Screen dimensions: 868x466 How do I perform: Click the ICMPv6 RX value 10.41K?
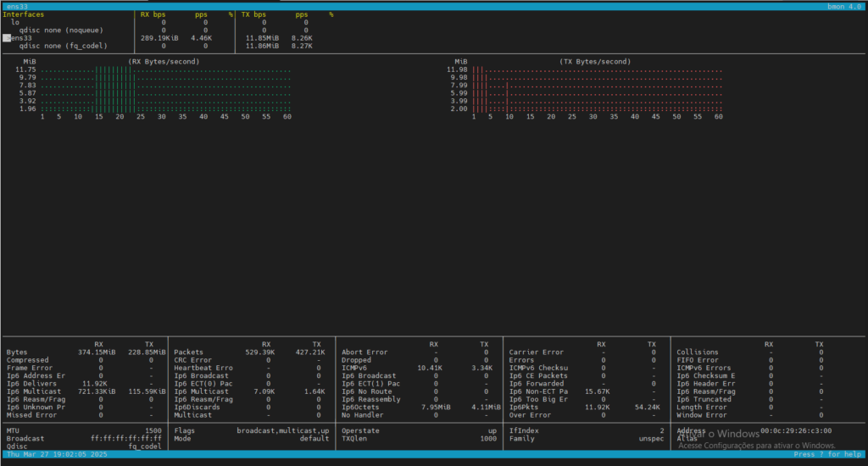pyautogui.click(x=430, y=368)
